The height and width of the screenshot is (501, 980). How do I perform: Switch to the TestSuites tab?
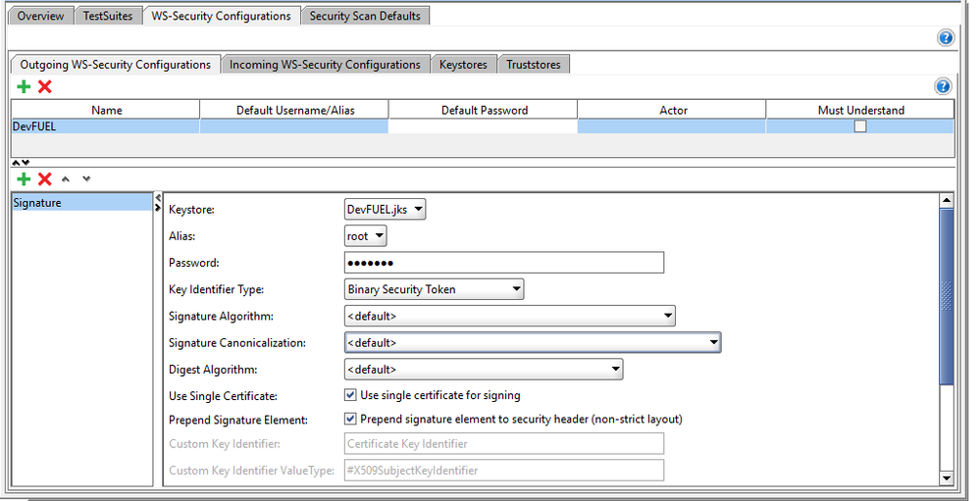108,16
